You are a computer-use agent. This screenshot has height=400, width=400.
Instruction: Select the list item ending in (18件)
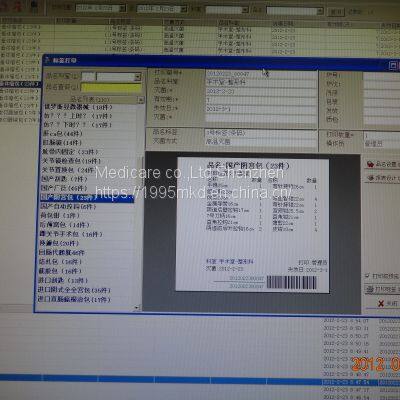pos(78,107)
